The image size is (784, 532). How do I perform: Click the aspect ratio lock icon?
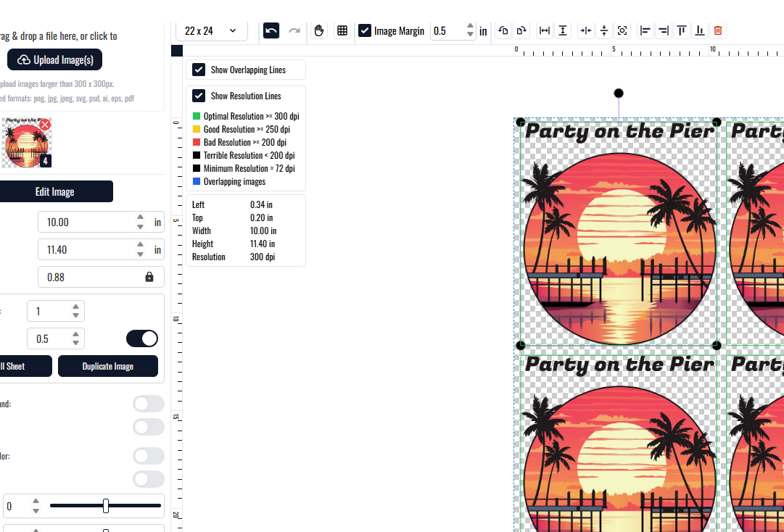click(149, 277)
